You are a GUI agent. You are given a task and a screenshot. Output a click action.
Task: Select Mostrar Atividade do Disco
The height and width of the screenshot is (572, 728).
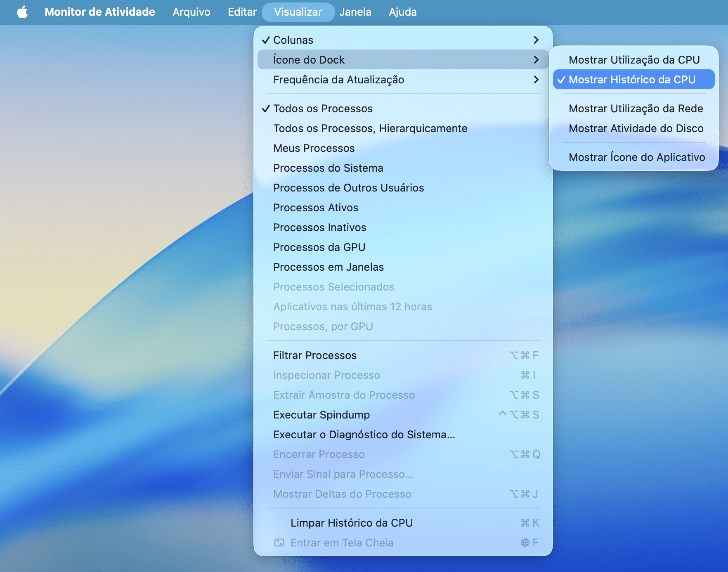click(636, 128)
